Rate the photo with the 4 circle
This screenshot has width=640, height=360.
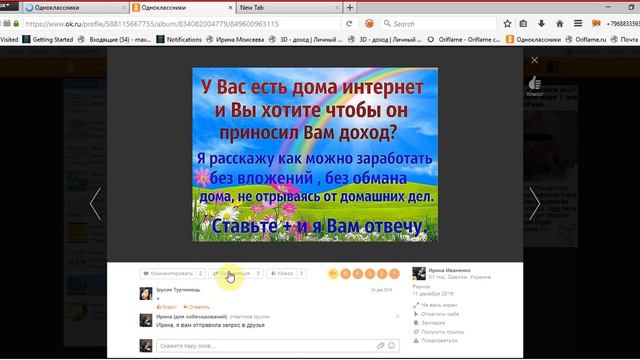358,274
